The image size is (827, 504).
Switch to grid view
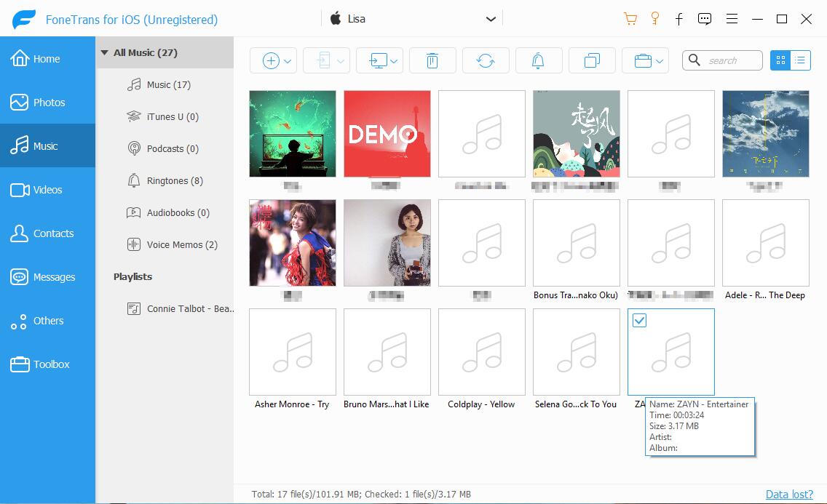click(780, 60)
